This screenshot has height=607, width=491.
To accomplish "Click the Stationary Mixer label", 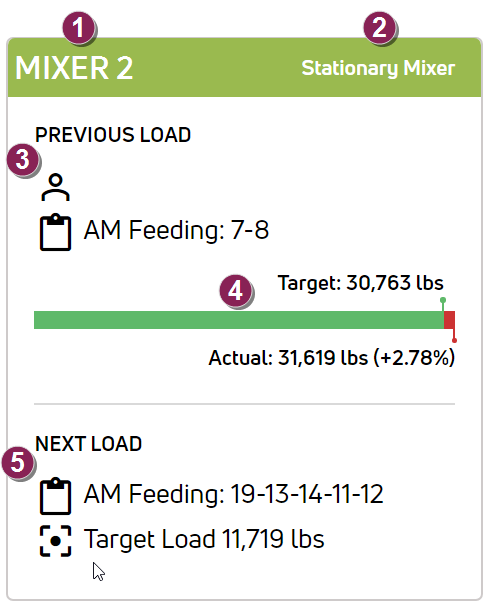I will pos(378,69).
